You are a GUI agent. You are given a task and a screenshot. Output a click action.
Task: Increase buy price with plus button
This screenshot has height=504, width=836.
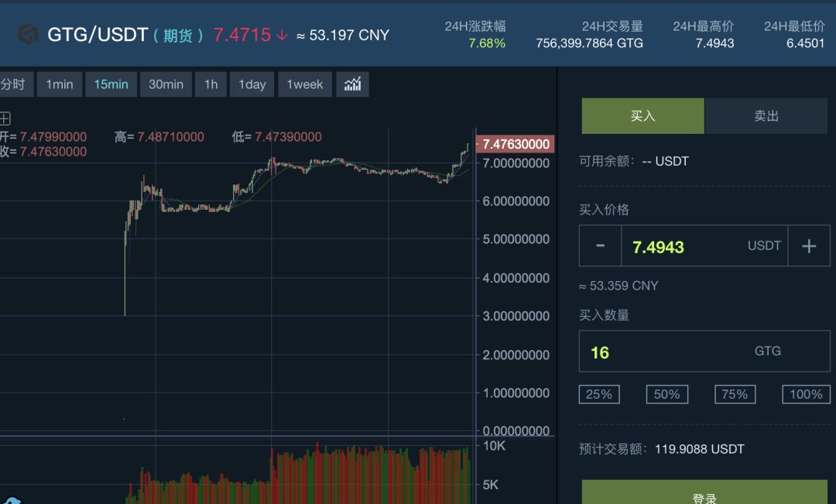(x=809, y=246)
